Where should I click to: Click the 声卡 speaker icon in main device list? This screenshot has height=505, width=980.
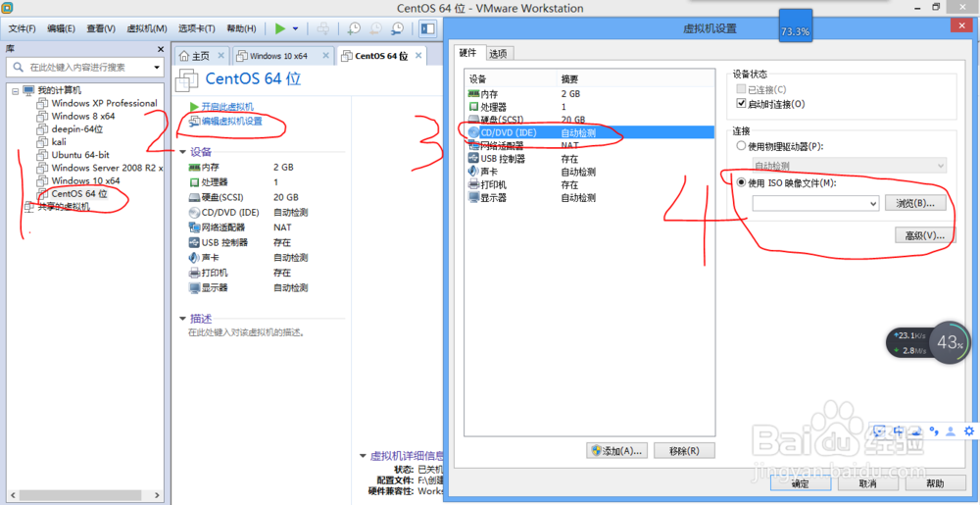click(194, 258)
